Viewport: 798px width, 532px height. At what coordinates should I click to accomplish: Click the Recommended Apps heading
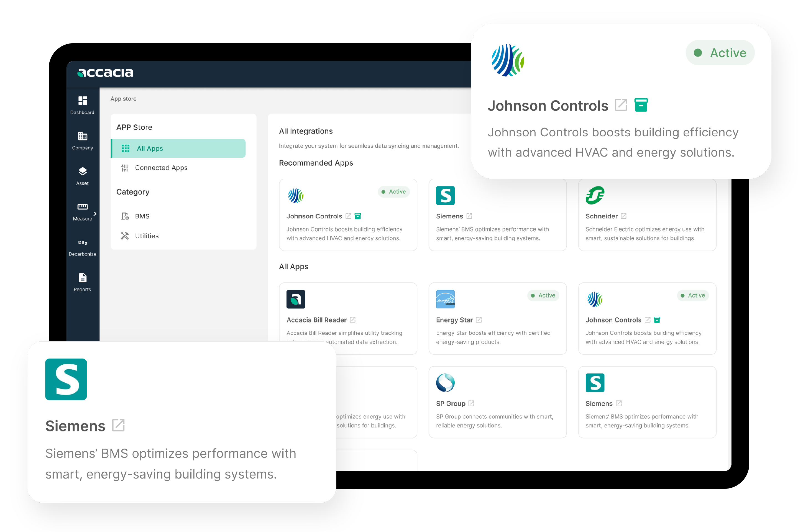click(x=316, y=163)
